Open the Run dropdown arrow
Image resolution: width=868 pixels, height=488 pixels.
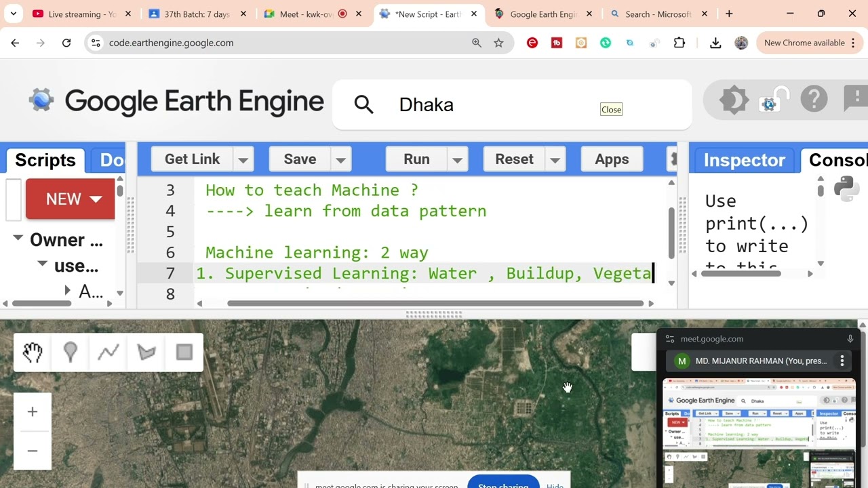(x=457, y=160)
